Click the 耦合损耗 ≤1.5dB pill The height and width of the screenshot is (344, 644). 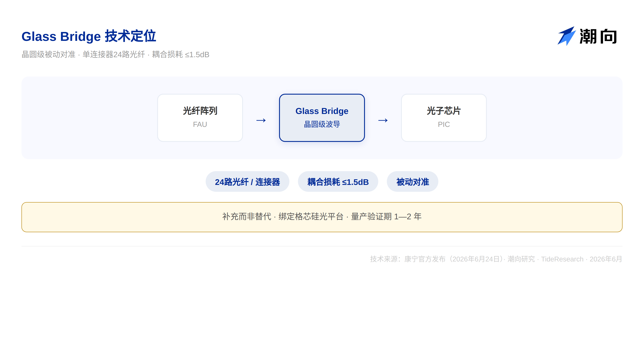pos(338,181)
